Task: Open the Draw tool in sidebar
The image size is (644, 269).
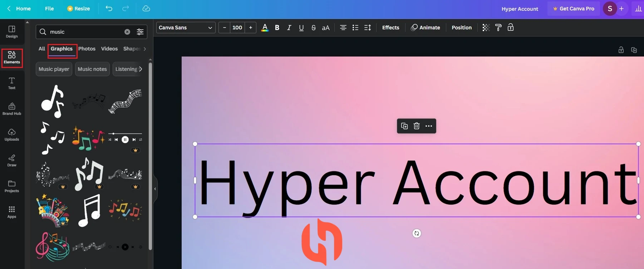Action: 12,161
